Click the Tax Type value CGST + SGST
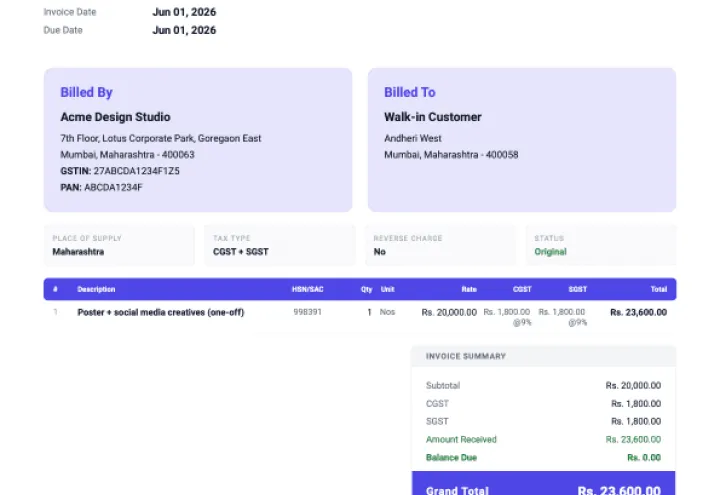This screenshot has width=720, height=495. point(241,252)
